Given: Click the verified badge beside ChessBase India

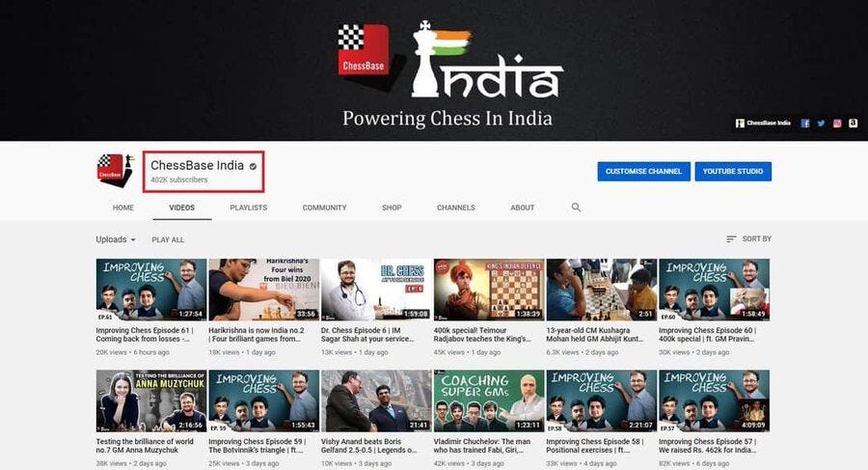Looking at the screenshot, I should (253, 166).
